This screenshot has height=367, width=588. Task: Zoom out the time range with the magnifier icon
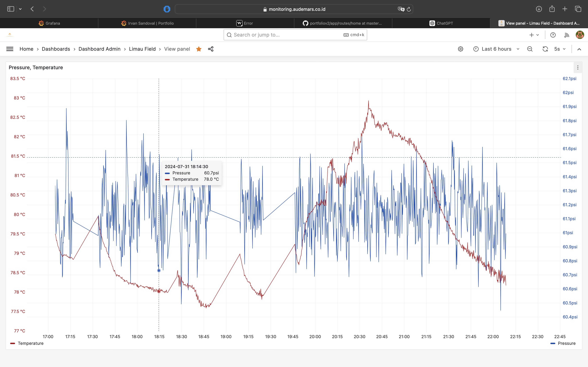[x=530, y=49]
